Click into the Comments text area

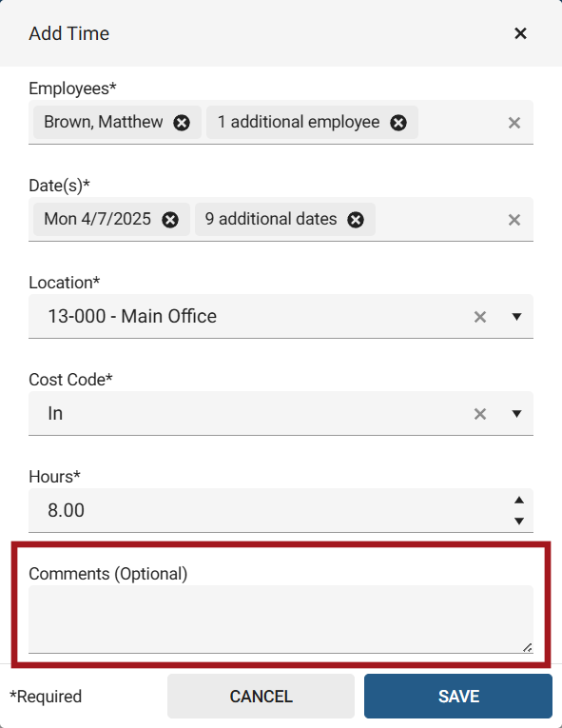tap(281, 619)
